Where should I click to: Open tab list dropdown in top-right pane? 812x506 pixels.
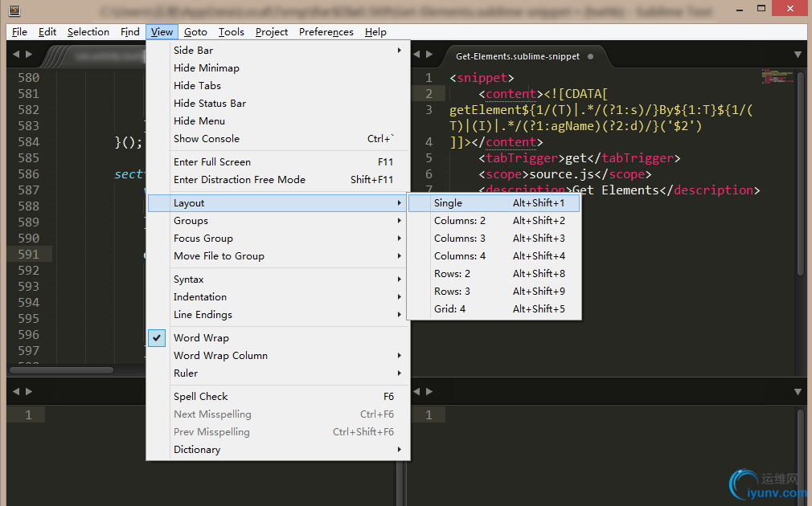pos(798,55)
